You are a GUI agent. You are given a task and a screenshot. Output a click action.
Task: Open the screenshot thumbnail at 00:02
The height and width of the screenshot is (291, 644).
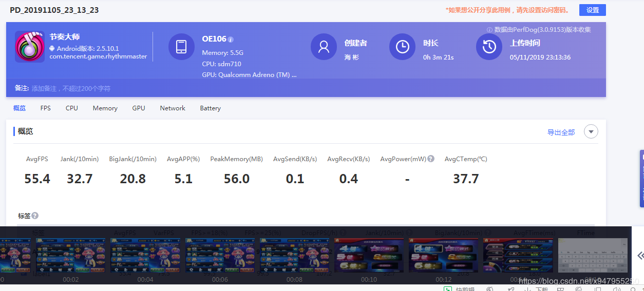[x=70, y=255]
